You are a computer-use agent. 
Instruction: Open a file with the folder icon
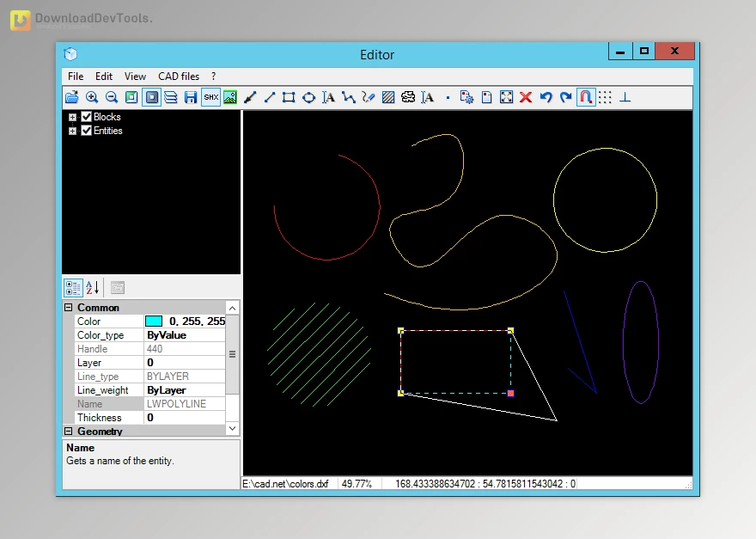pyautogui.click(x=72, y=97)
